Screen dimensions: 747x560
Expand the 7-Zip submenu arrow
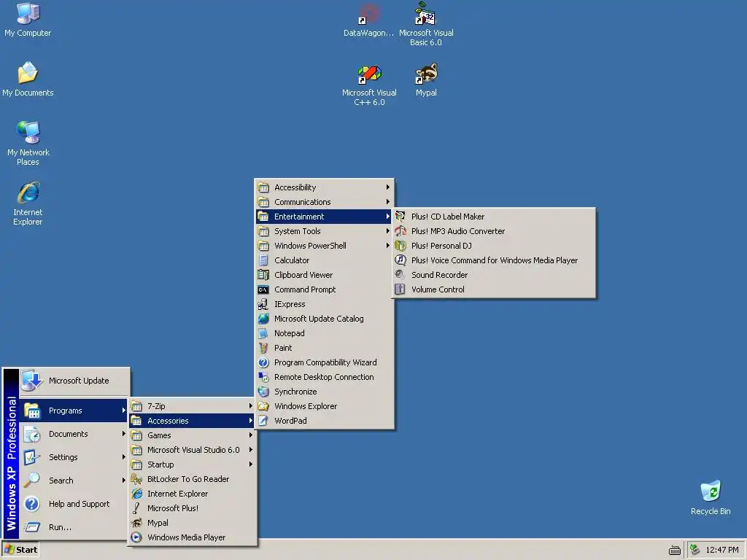pos(251,406)
